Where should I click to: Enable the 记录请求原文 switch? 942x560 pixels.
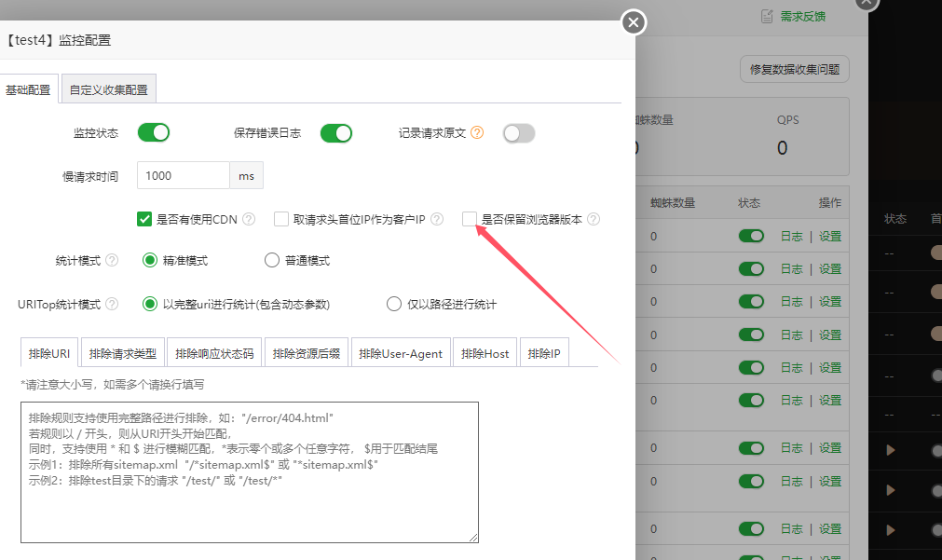click(519, 133)
